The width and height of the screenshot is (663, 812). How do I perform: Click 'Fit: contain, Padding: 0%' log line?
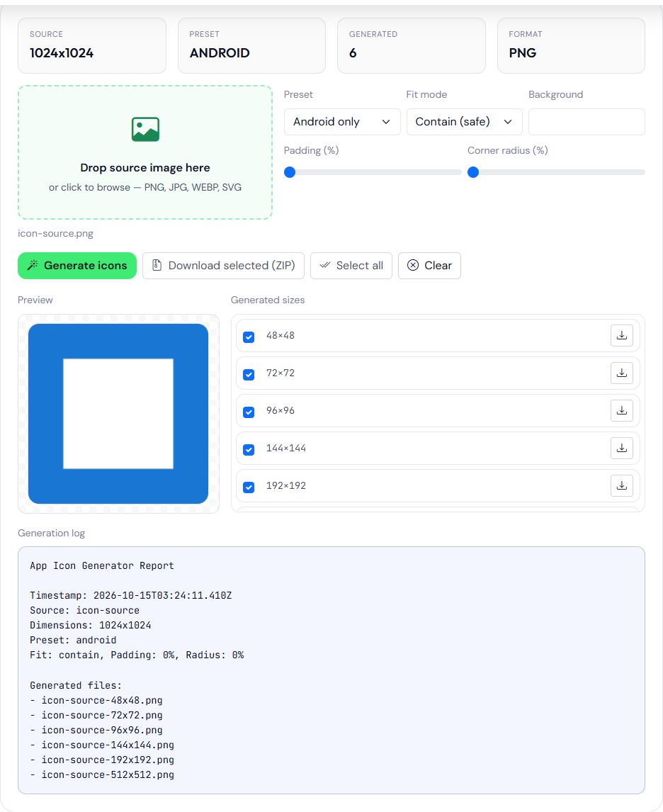(x=137, y=655)
